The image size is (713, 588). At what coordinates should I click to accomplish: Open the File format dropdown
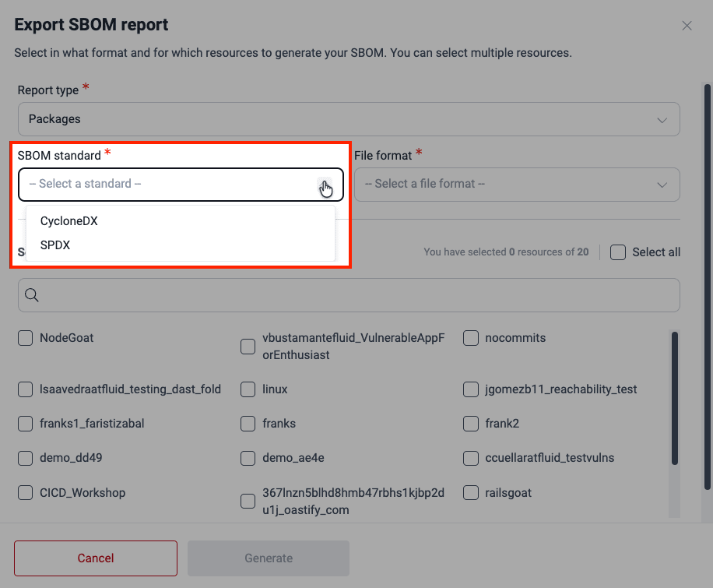tap(517, 184)
